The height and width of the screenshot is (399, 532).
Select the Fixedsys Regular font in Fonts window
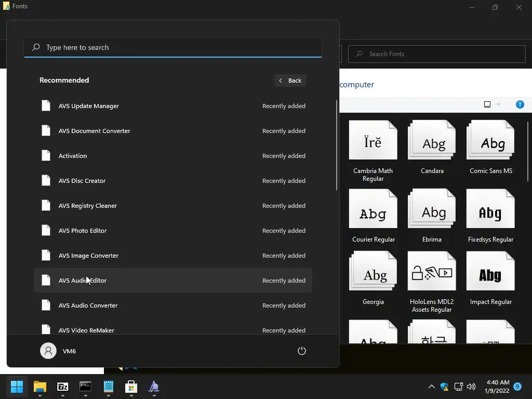[490, 216]
